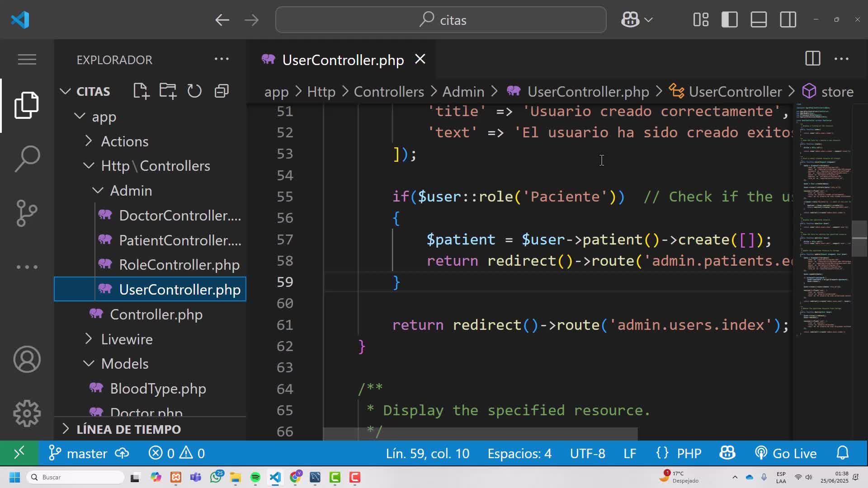Open the Search view in activity bar
Screen dimensions: 868x488
[x=27, y=159]
